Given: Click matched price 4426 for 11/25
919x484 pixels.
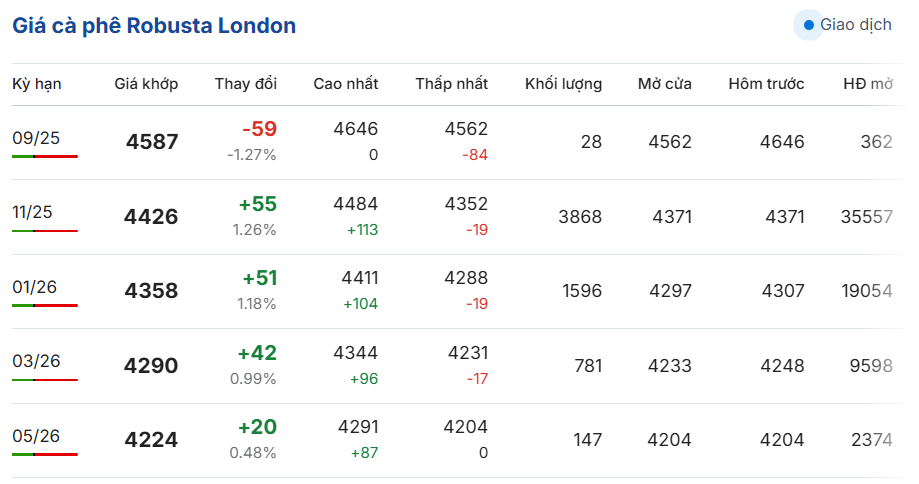Looking at the screenshot, I should (151, 217).
